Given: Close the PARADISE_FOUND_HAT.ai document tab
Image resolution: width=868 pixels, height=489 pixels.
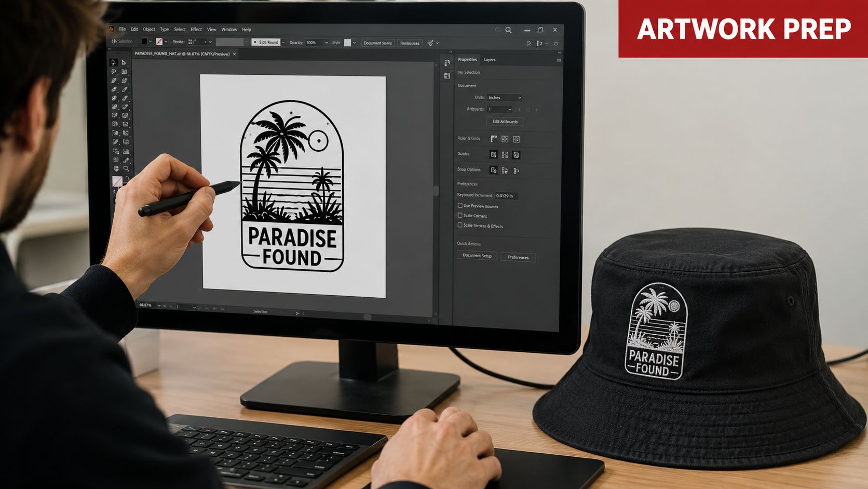Looking at the screenshot, I should point(234,54).
